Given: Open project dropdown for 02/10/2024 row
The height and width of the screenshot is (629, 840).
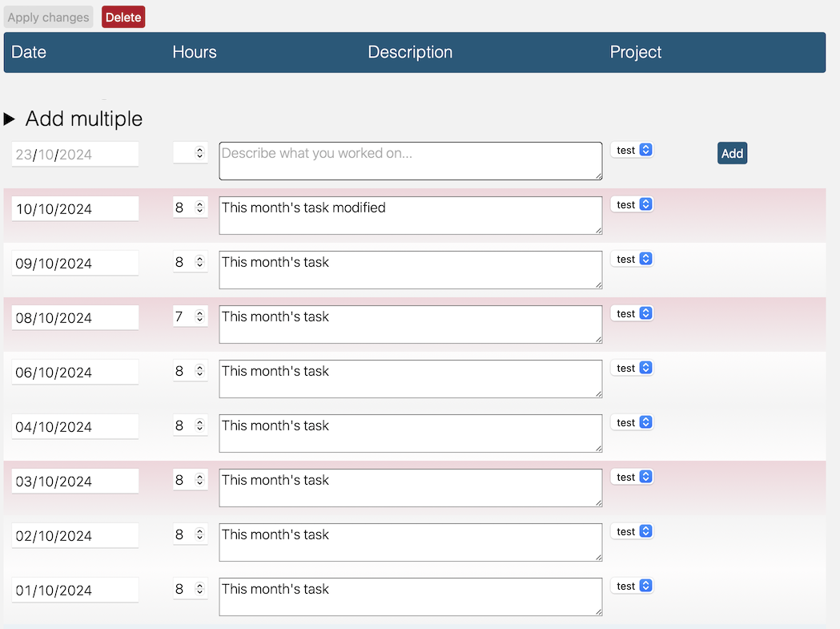Looking at the screenshot, I should 632,531.
